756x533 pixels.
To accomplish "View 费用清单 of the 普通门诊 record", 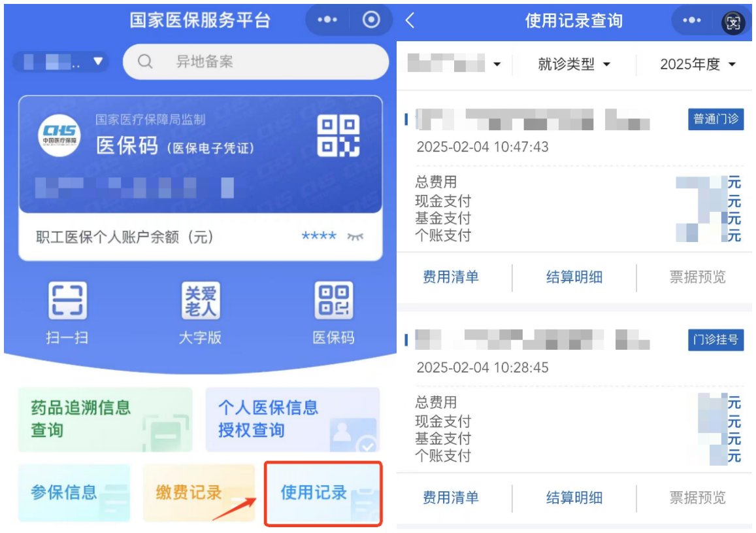I will point(451,277).
